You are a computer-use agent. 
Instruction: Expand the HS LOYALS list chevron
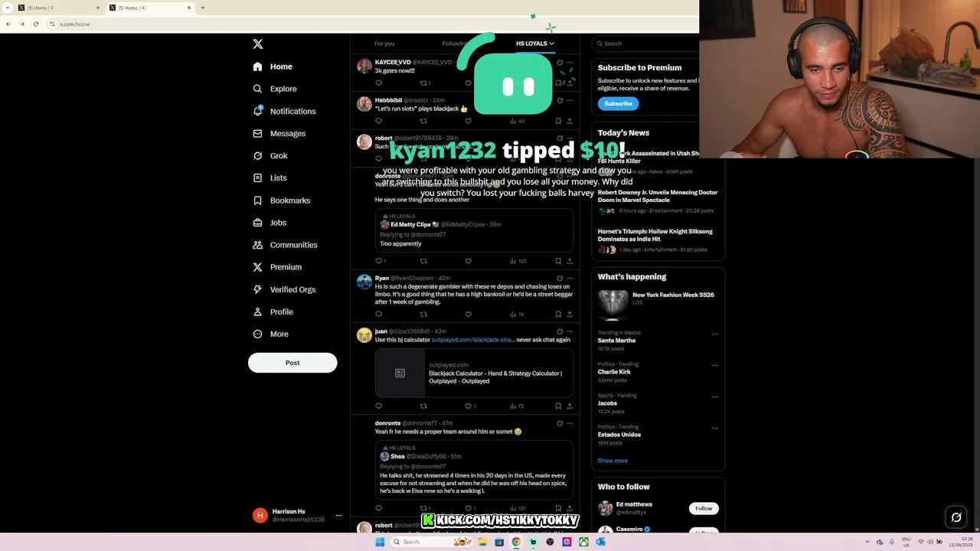click(551, 44)
